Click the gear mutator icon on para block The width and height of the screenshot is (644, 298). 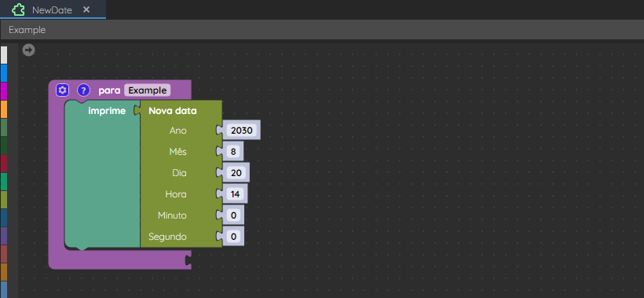point(62,90)
